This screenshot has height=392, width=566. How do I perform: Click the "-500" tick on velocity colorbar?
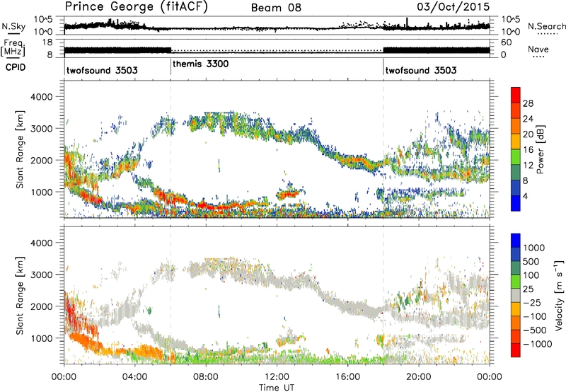click(535, 330)
